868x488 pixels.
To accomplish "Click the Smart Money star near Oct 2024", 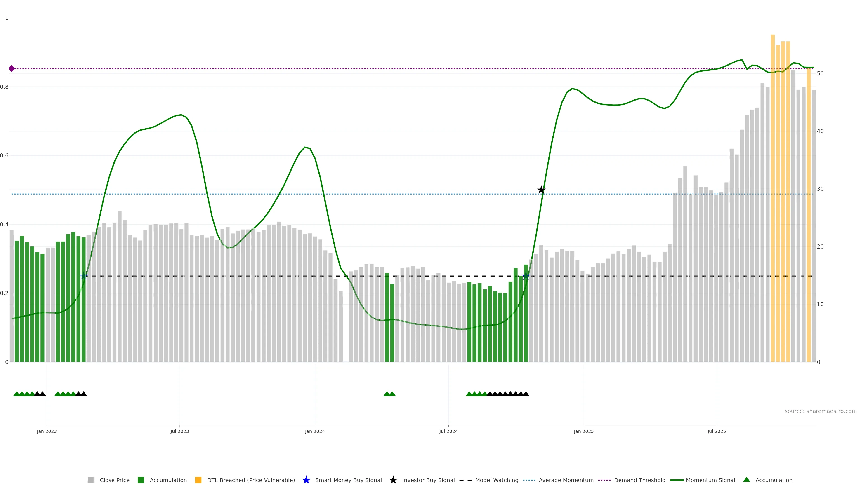I will click(526, 276).
